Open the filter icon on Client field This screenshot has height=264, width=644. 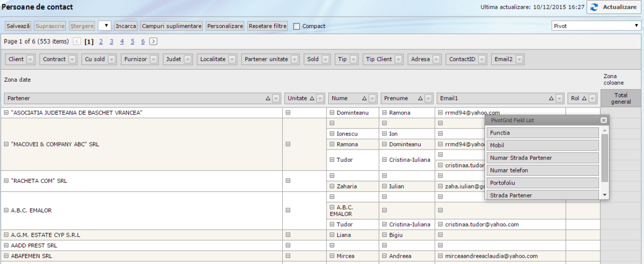30,60
